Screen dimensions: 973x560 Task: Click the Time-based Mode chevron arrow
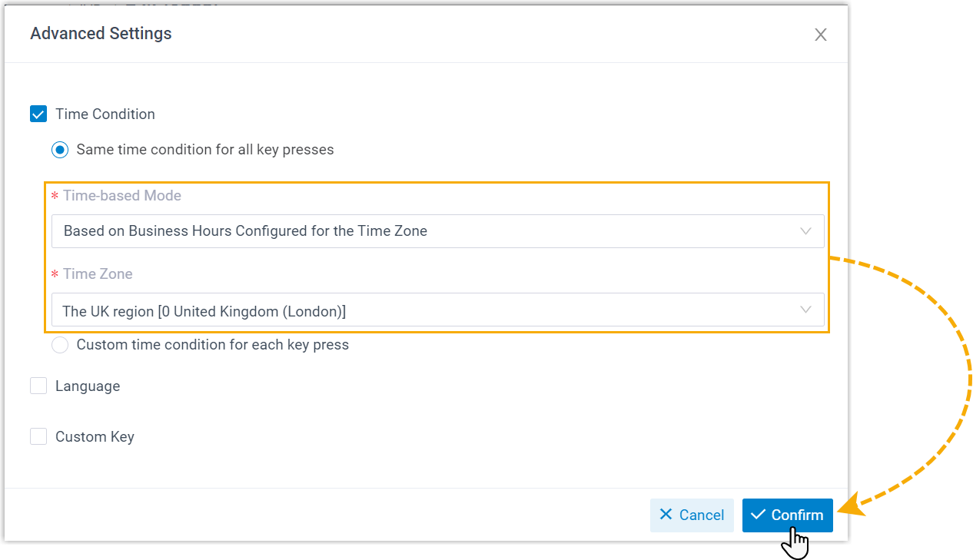805,231
